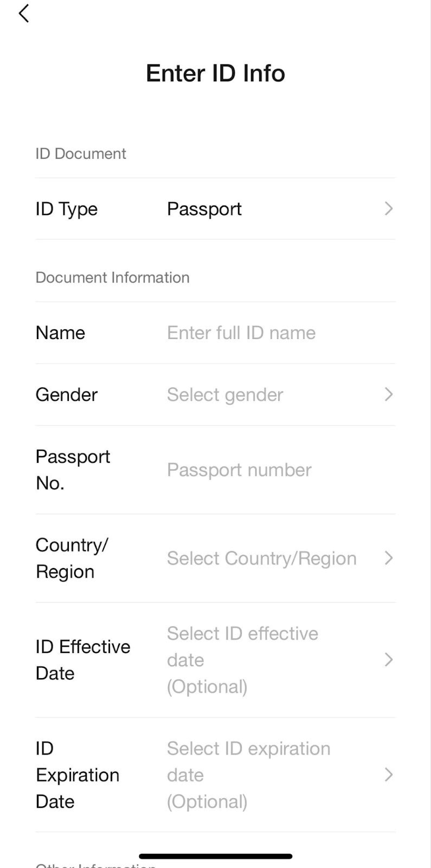This screenshot has width=431, height=868.
Task: Tap the Country/Region row label
Action: (72, 558)
